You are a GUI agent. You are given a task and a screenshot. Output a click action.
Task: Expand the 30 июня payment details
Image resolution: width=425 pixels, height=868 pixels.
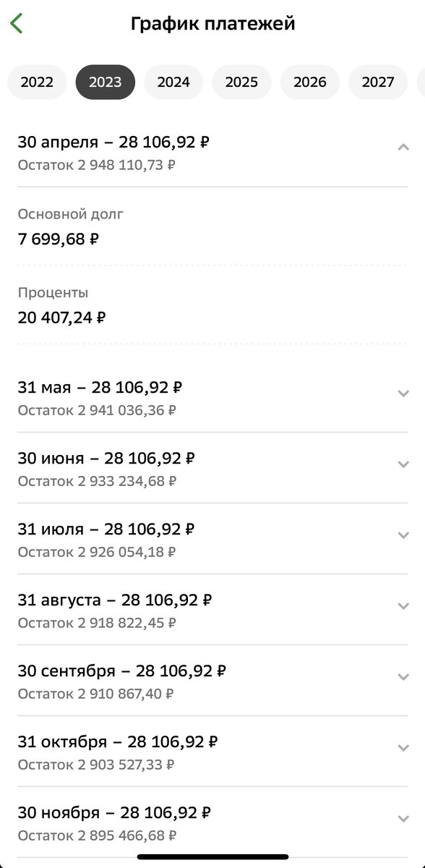coord(405,465)
